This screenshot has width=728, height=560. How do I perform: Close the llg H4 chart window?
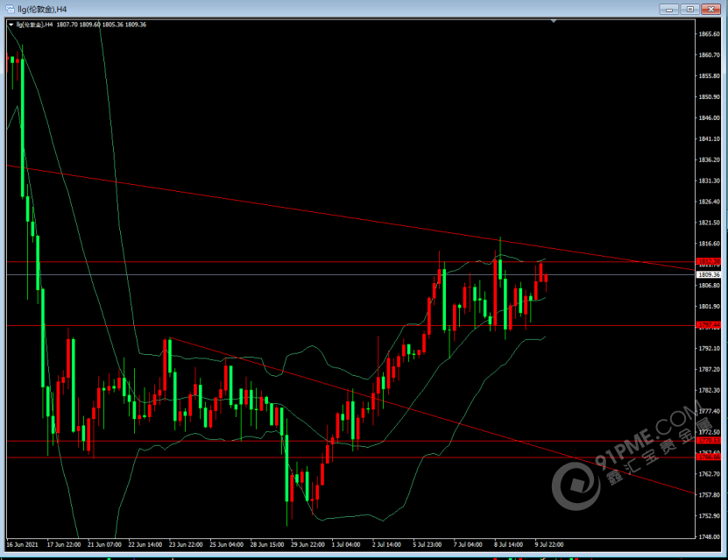(710, 9)
